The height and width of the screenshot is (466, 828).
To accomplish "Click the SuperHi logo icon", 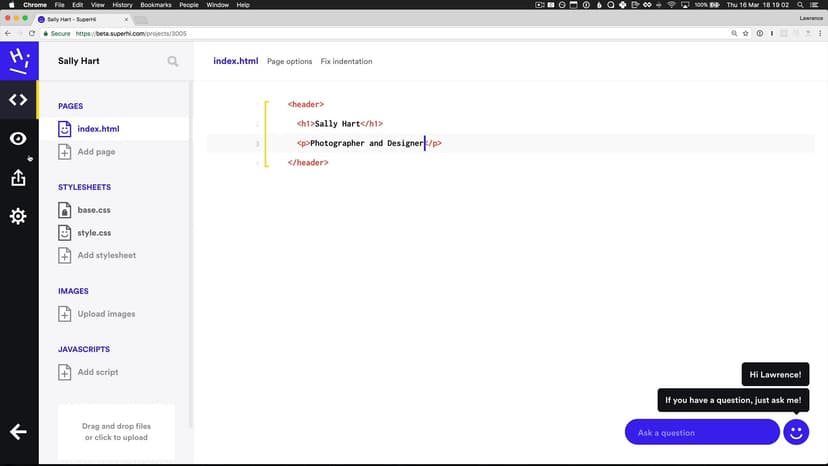I will (18, 60).
